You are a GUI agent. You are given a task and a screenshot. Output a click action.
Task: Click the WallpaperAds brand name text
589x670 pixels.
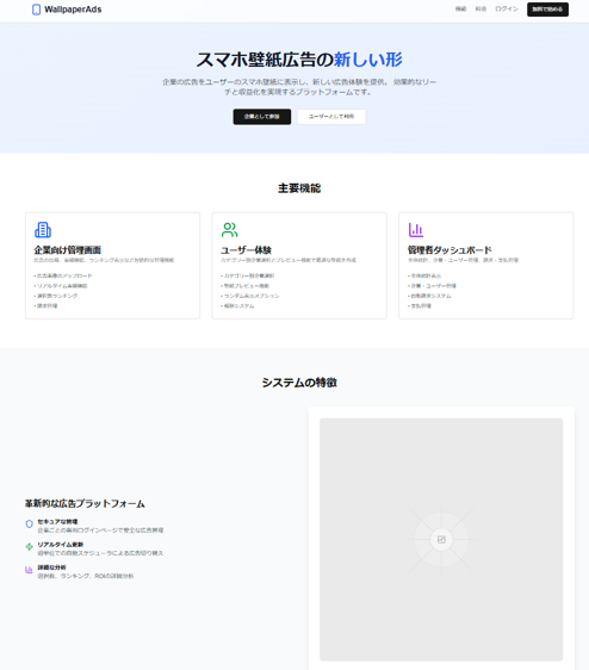73,9
